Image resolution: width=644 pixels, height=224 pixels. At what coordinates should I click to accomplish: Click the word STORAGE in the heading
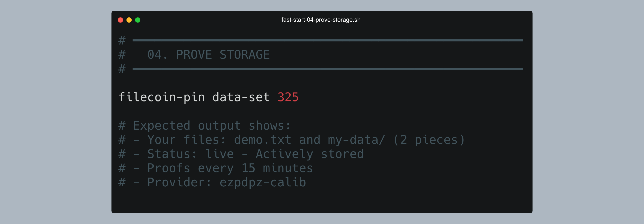coord(244,55)
